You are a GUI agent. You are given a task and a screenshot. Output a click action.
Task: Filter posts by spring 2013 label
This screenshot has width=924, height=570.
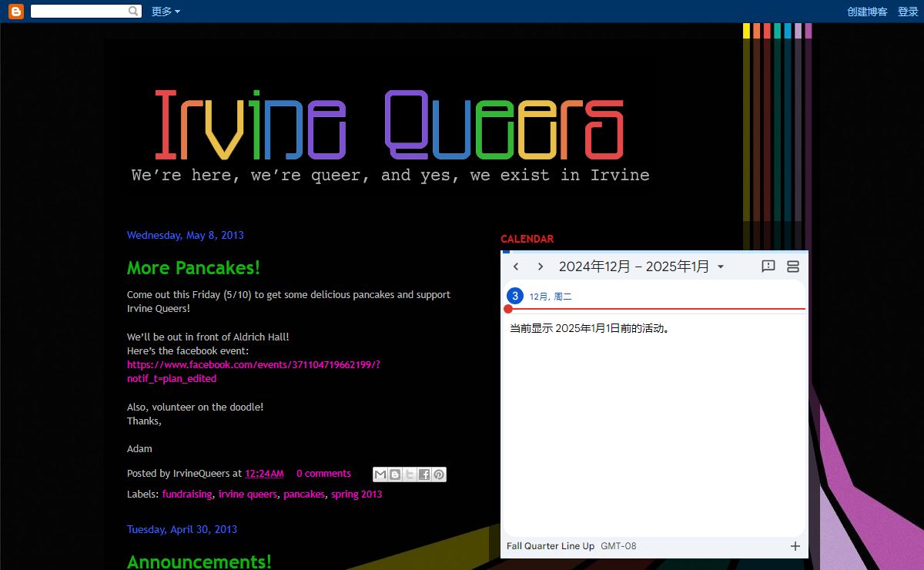click(357, 495)
